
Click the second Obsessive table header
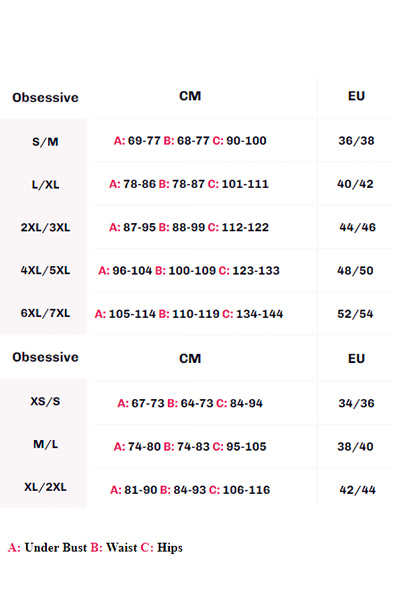pos(45,357)
